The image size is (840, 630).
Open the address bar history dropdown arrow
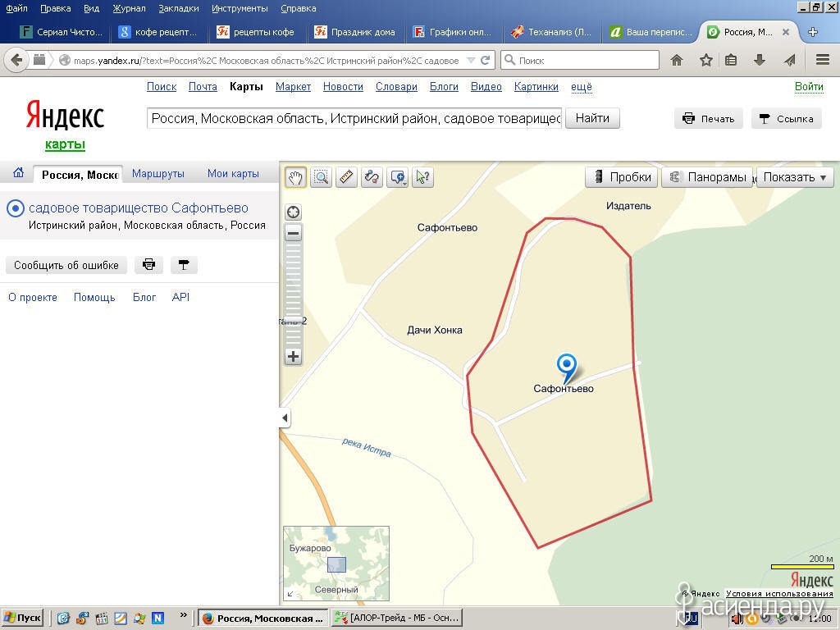[470, 61]
